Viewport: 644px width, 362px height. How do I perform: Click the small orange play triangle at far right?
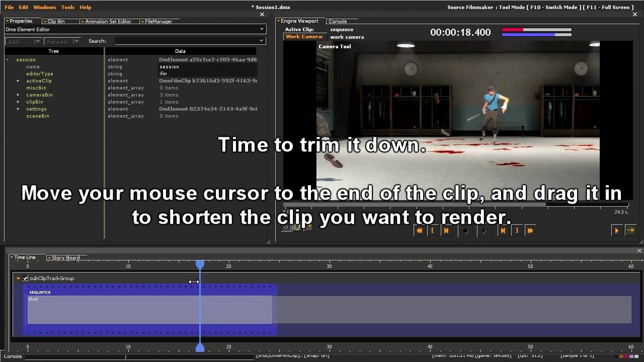616,230
